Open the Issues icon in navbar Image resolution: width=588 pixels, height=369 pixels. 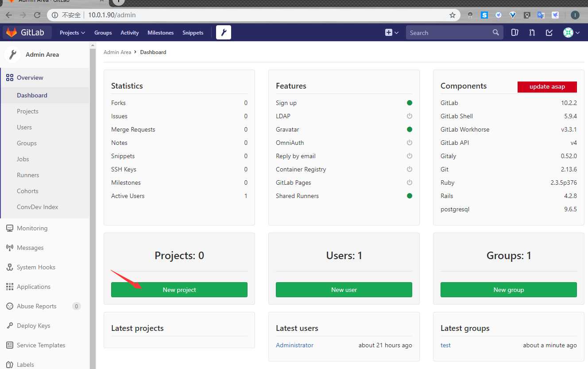point(514,32)
